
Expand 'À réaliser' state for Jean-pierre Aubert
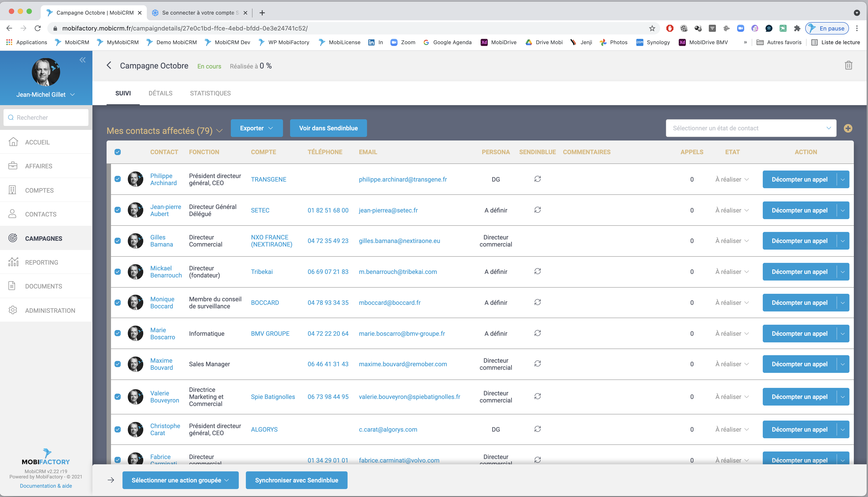pos(732,210)
